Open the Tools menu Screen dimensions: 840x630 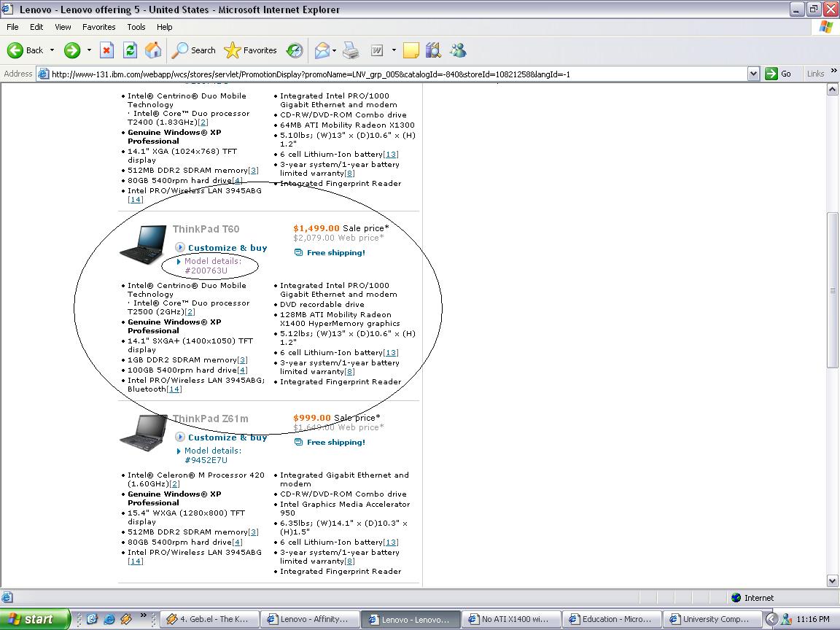(x=136, y=27)
